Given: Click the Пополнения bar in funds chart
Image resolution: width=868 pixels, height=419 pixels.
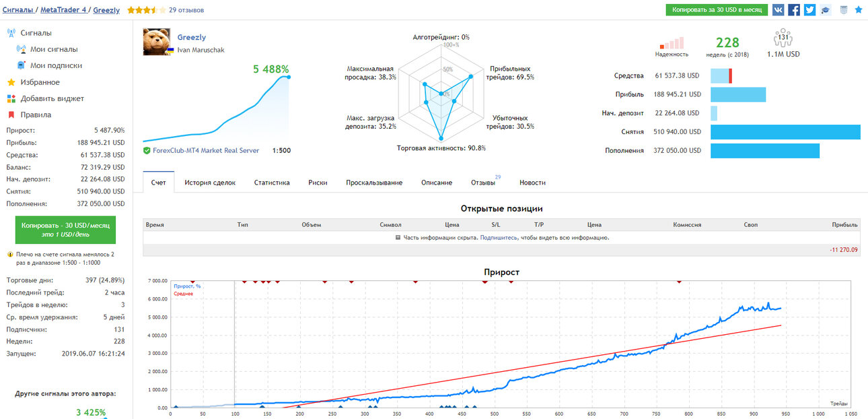Looking at the screenshot, I should (x=765, y=151).
